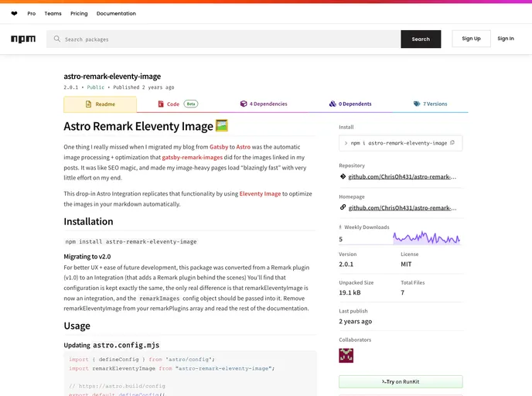Click the Versions tags icon
The image size is (532, 396).
(x=417, y=104)
